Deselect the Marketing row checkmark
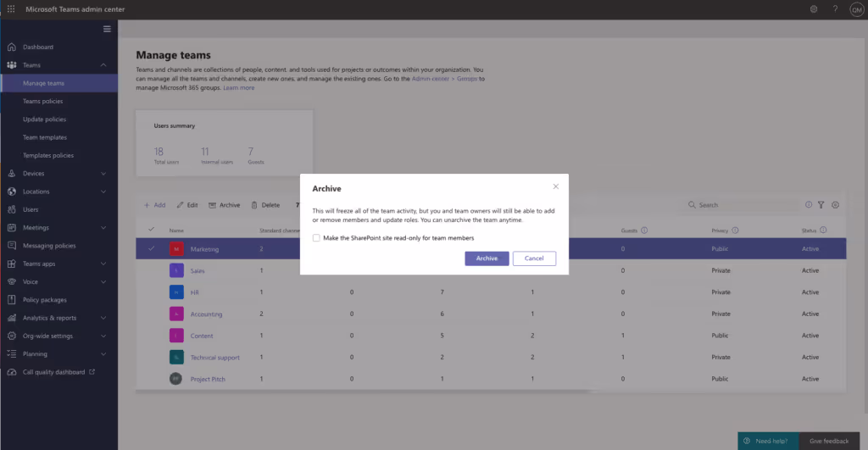The height and width of the screenshot is (450, 868). coord(151,248)
